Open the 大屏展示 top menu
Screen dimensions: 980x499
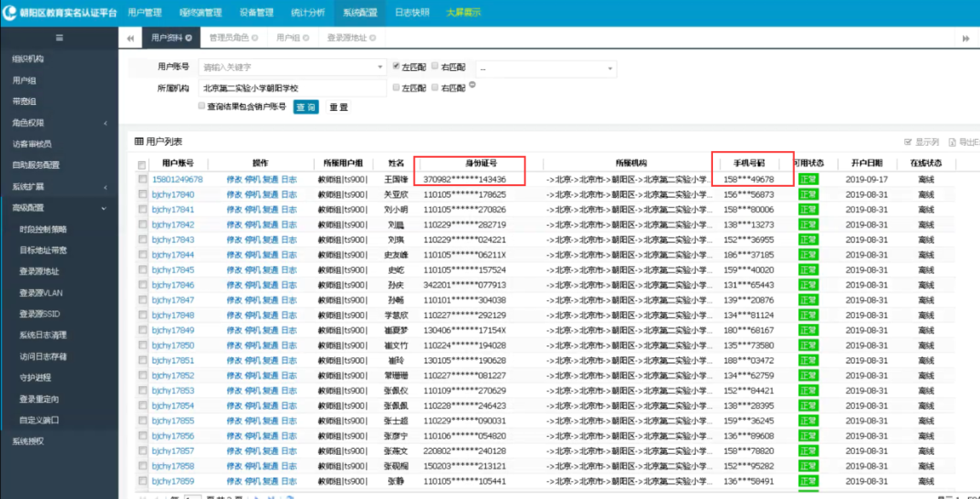[463, 13]
